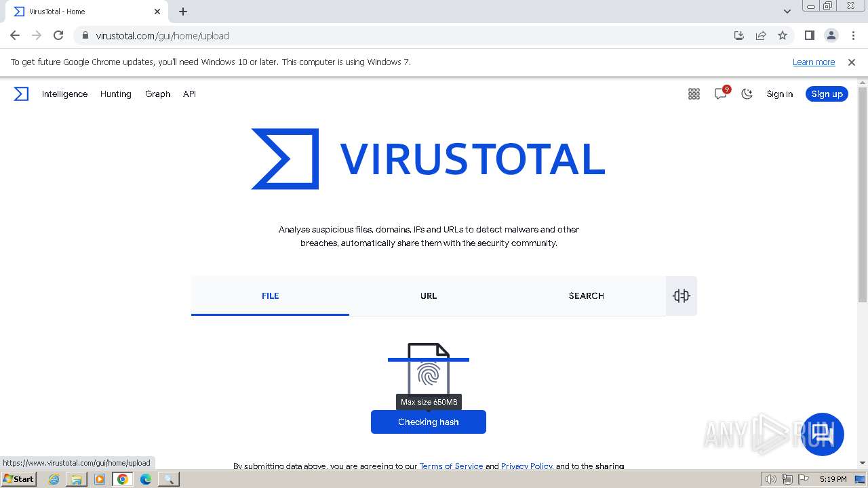Click the VirusTotal sigma logo in the navbar

[x=22, y=94]
